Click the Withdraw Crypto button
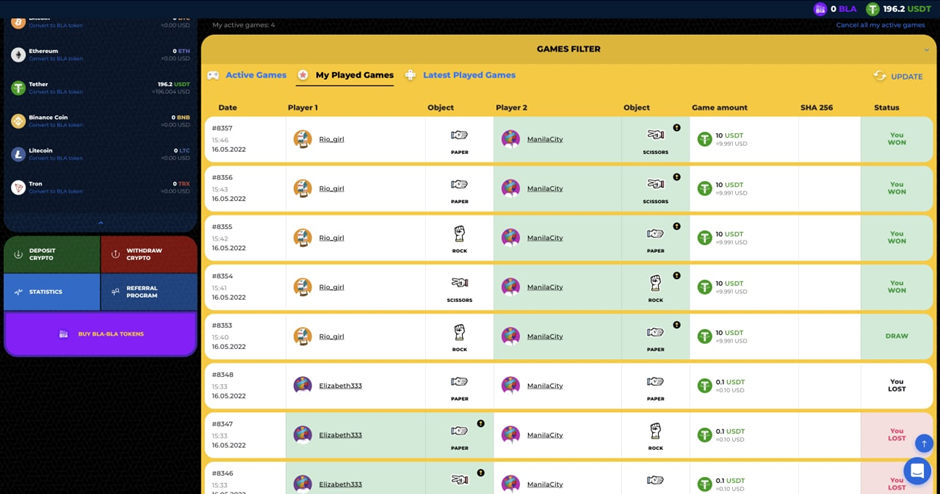The image size is (940, 494). 149,254
